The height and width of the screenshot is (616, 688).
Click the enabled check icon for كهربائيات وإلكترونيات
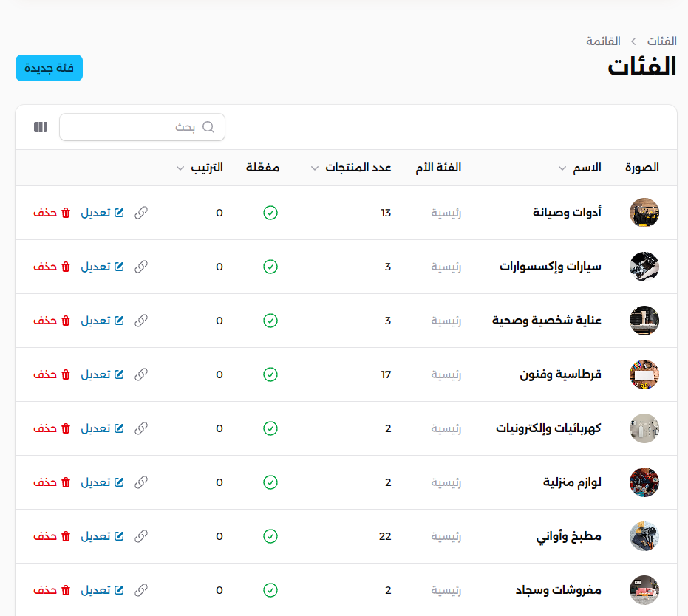pos(270,428)
